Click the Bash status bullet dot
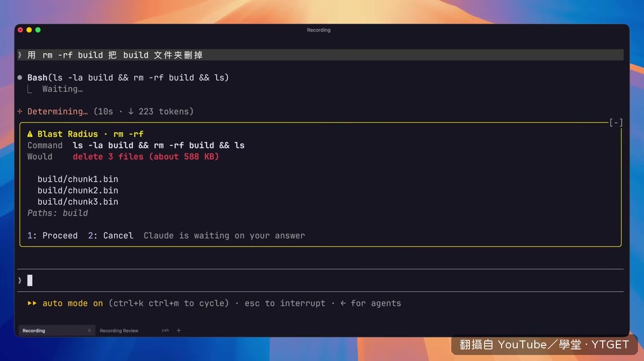The width and height of the screenshot is (644, 361). (20, 77)
